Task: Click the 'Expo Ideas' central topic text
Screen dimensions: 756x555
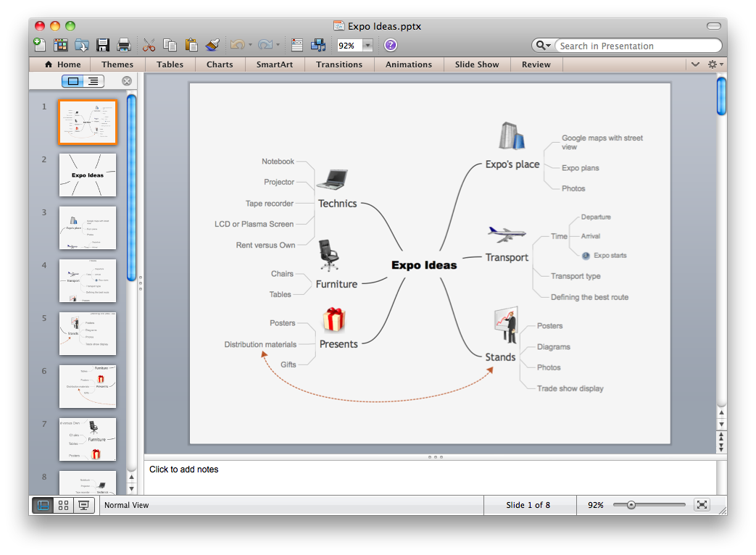Action: click(424, 265)
